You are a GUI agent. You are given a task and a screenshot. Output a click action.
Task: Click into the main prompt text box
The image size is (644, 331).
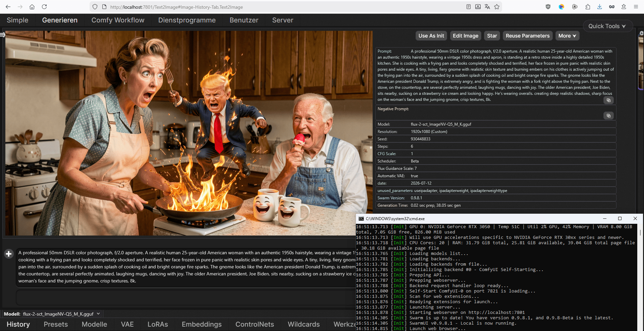click(x=186, y=267)
